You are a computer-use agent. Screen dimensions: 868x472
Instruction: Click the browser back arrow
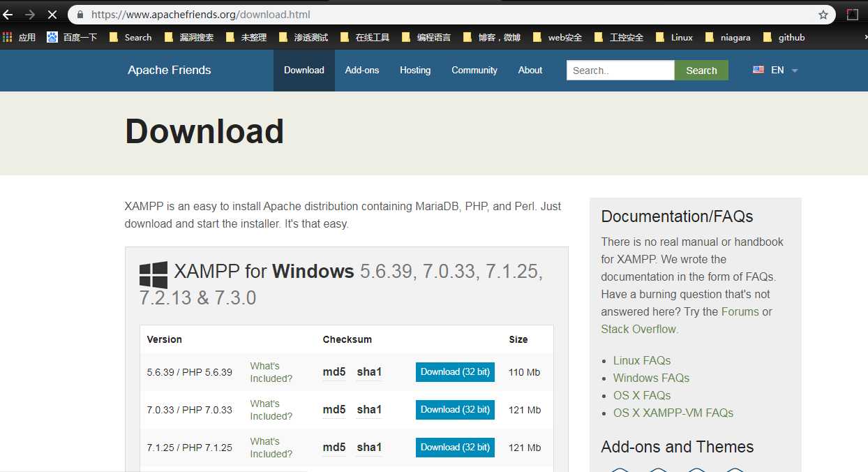[x=8, y=14]
